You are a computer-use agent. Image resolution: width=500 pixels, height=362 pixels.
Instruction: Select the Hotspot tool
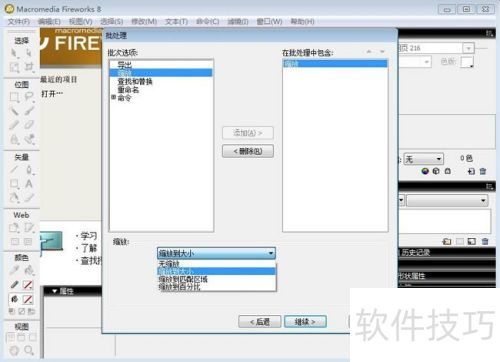[x=14, y=228]
